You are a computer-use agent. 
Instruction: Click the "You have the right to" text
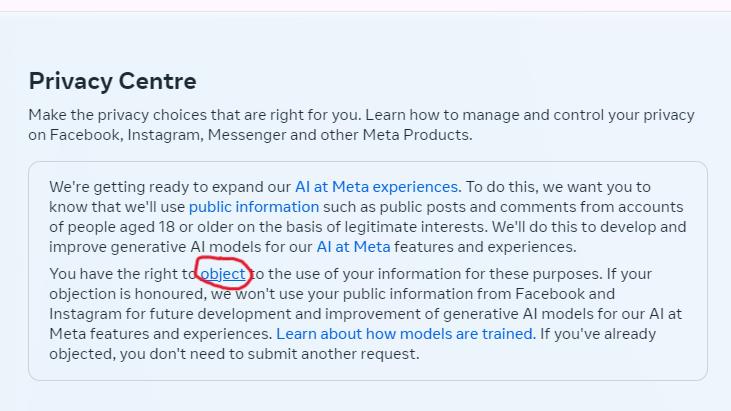pos(122,274)
